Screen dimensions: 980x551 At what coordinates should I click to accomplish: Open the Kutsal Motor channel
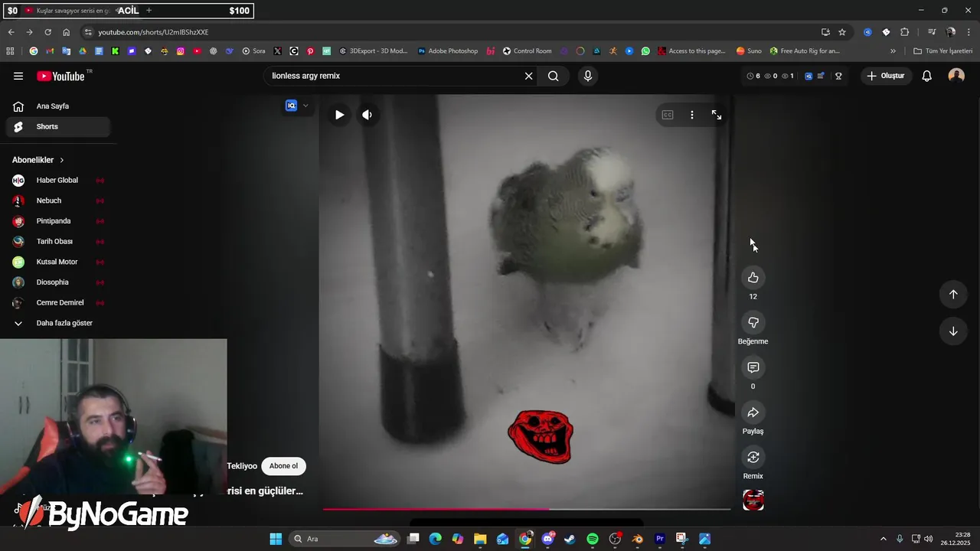click(x=58, y=262)
